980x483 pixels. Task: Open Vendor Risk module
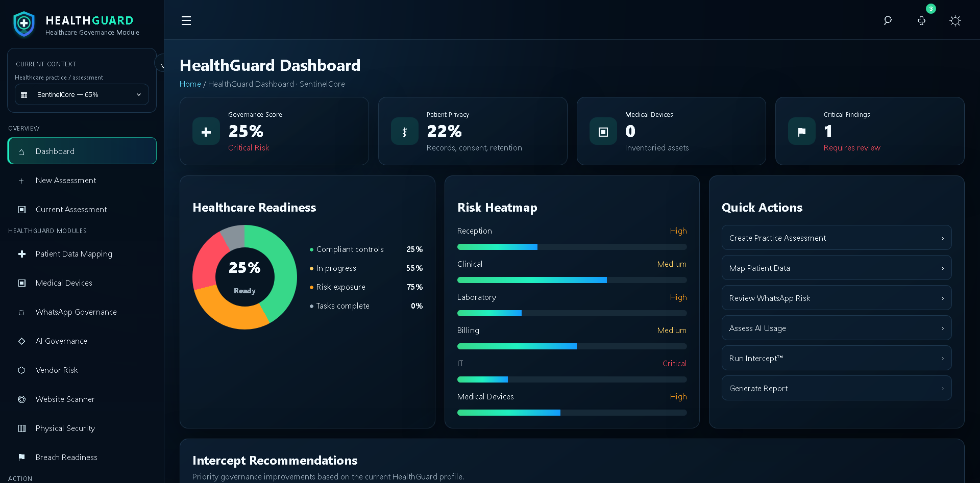(x=82, y=370)
